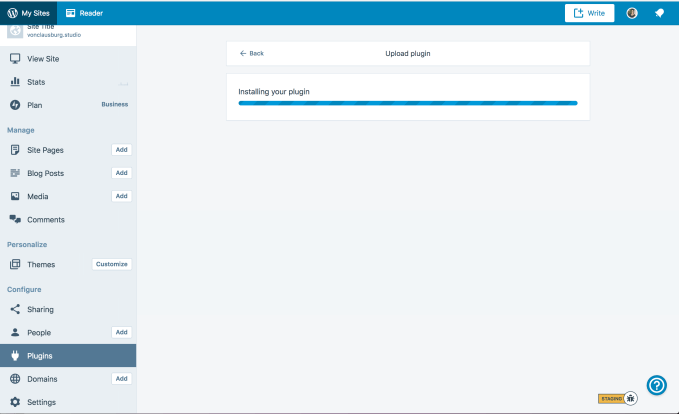Click the Customize button next to Themes

(112, 264)
